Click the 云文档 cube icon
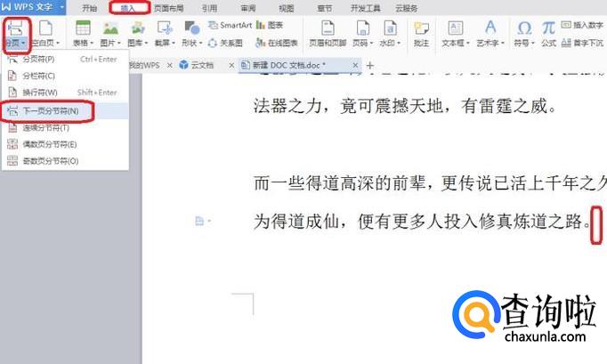Screen dimensions: 607x364 (x=184, y=65)
